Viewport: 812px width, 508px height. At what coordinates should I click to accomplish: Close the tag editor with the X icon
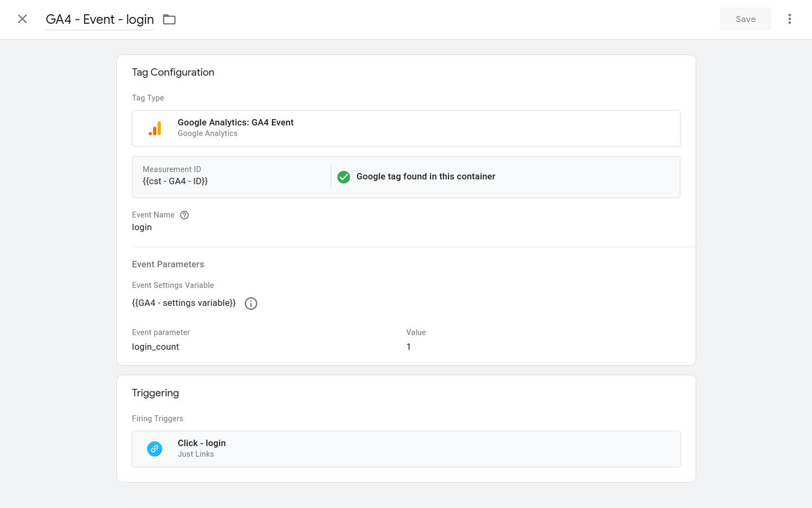(x=23, y=19)
